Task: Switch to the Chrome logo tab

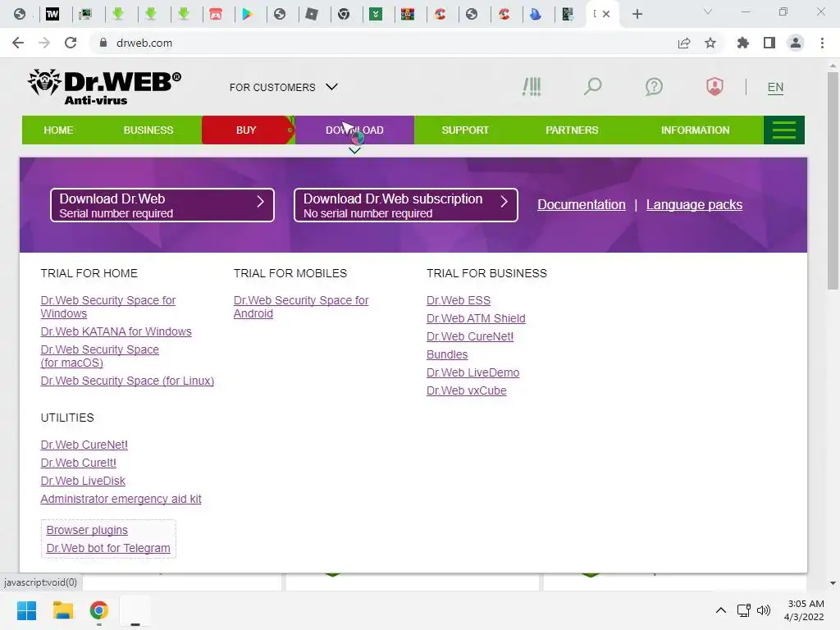Action: [344, 14]
